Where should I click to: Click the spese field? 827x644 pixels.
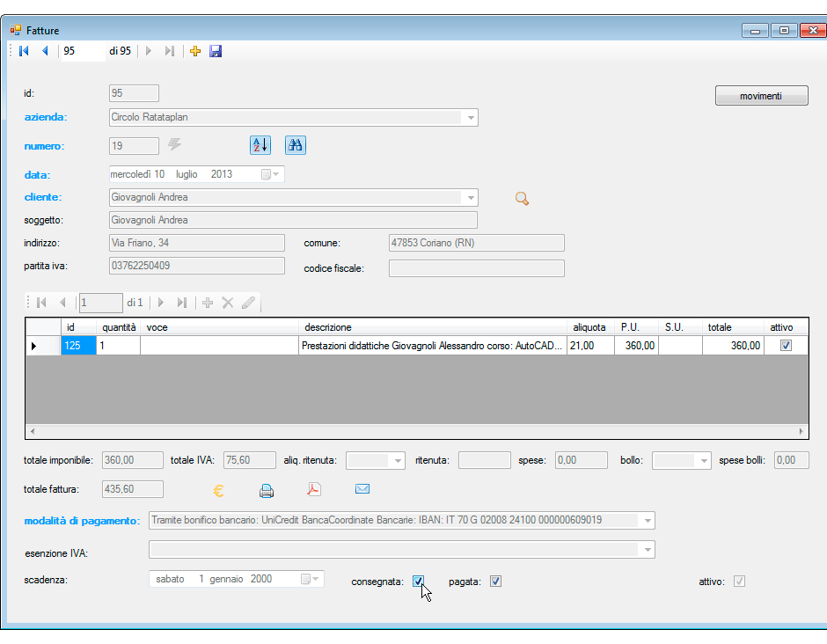pos(582,460)
